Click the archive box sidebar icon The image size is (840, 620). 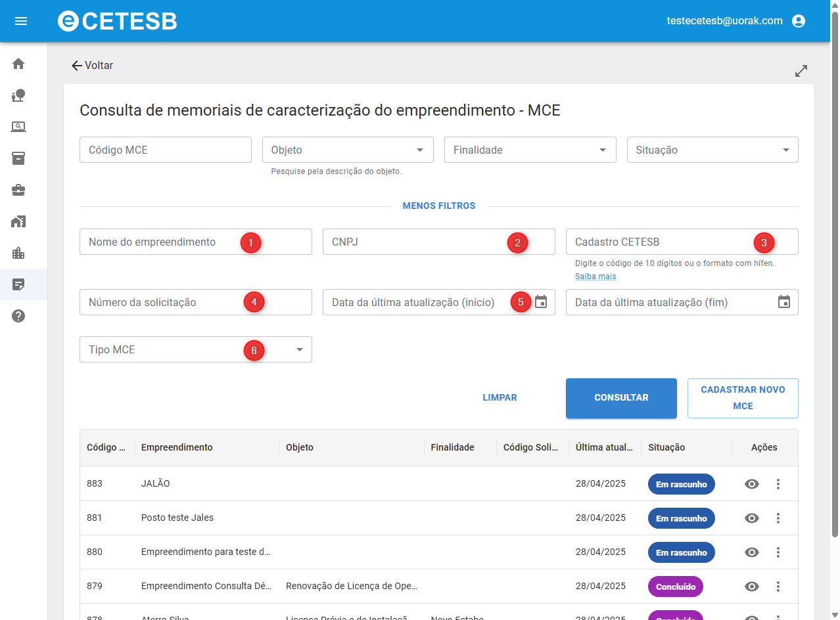tap(18, 158)
